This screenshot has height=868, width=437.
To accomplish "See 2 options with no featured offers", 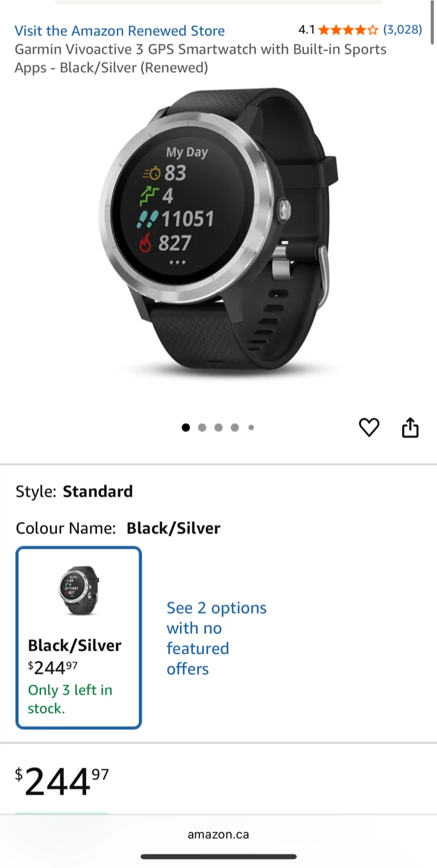I will 216,638.
